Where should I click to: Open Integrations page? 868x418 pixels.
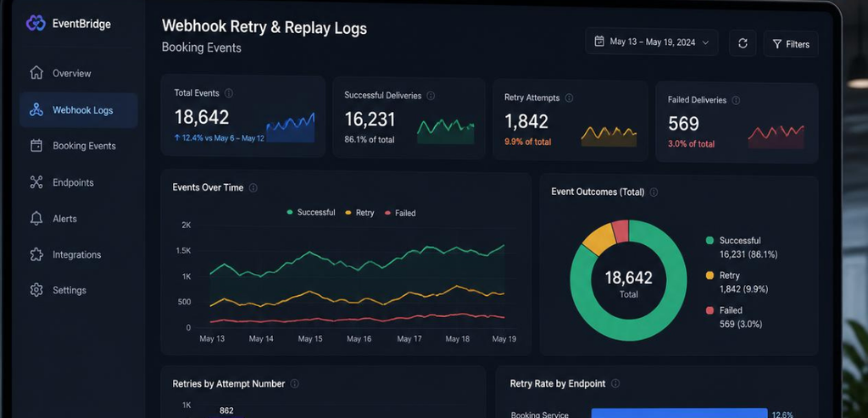click(x=77, y=254)
